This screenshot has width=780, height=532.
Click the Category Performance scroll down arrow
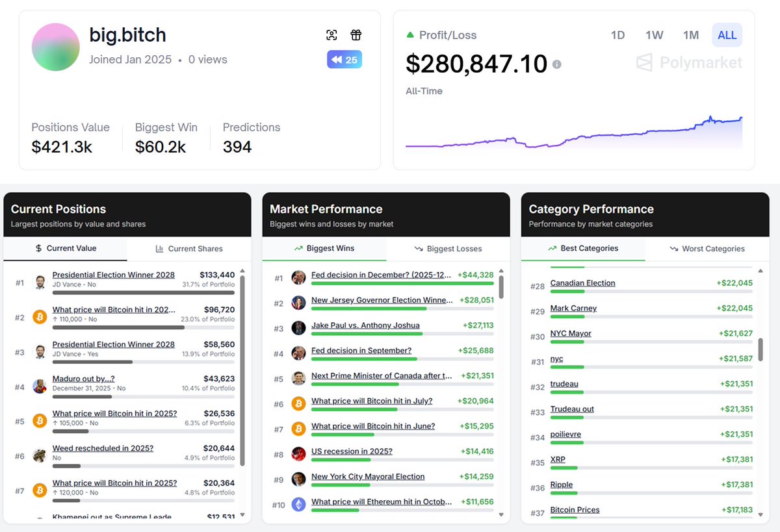tap(760, 514)
